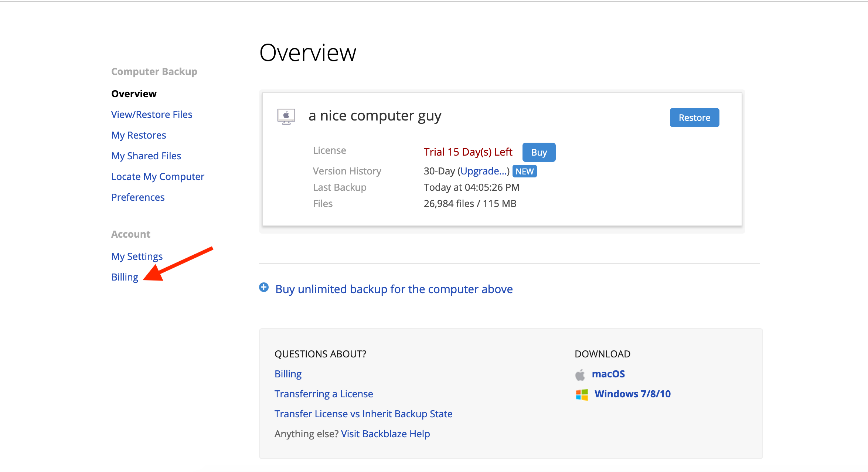Click Buy unlimited backup for the computer above
868x472 pixels.
pyautogui.click(x=394, y=289)
